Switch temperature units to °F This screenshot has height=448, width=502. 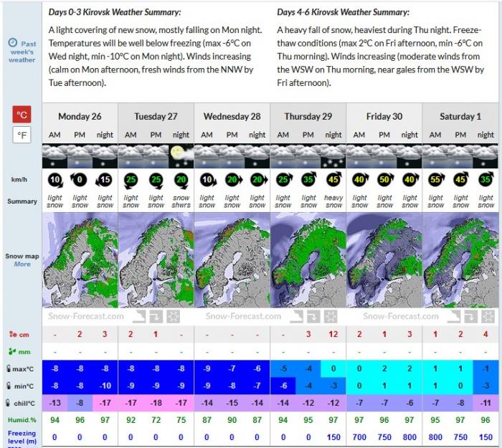22,135
